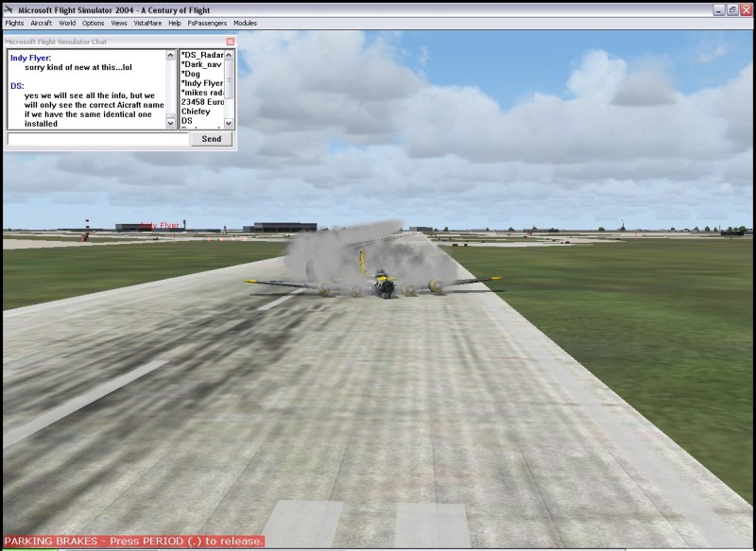This screenshot has width=756, height=551.
Task: Click the red Indy Flyer aircraft label
Action: click(x=160, y=225)
